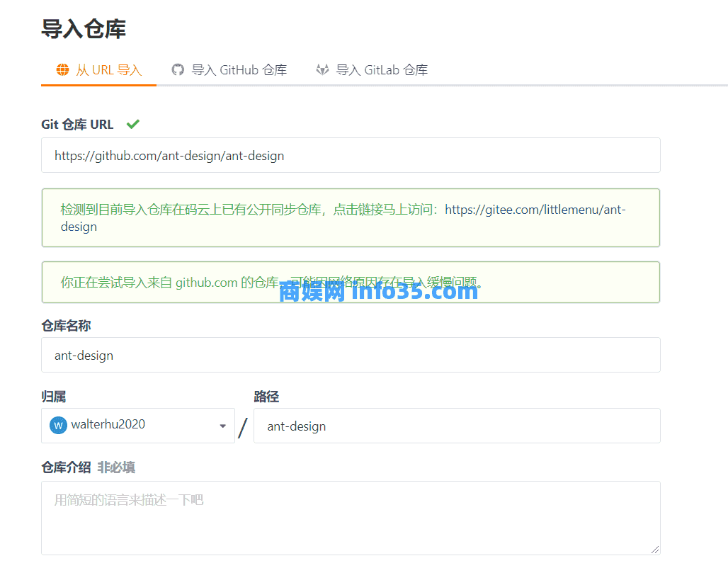Click the Git 仓库 URL label
Viewport: 728px width, 568px height.
77,125
